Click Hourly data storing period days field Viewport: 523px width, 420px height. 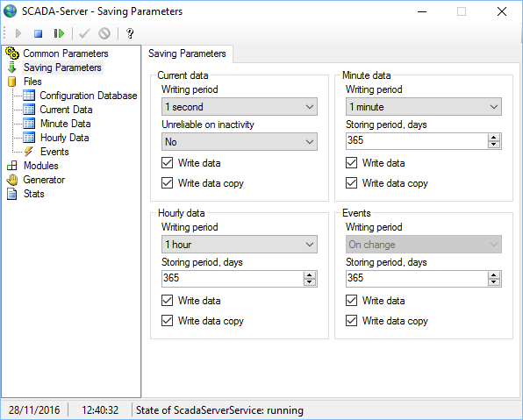point(233,279)
